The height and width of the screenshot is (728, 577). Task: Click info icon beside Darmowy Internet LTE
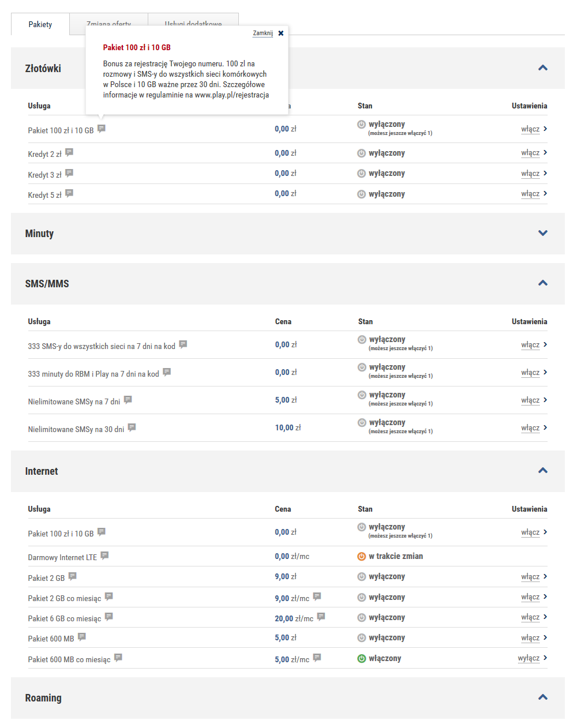pyautogui.click(x=104, y=556)
